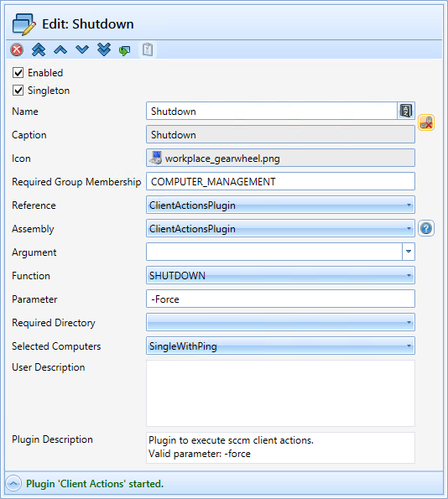
Task: Open the translation icon beside Name field
Action: click(406, 111)
